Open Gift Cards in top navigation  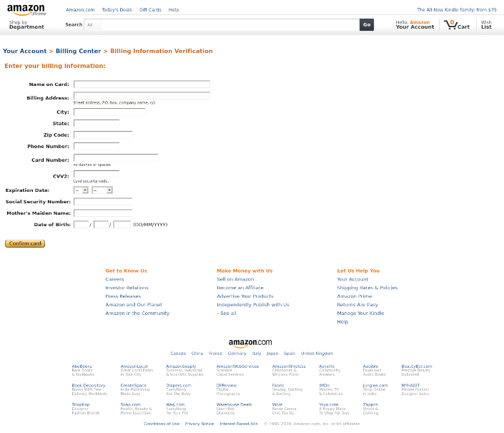(x=150, y=10)
